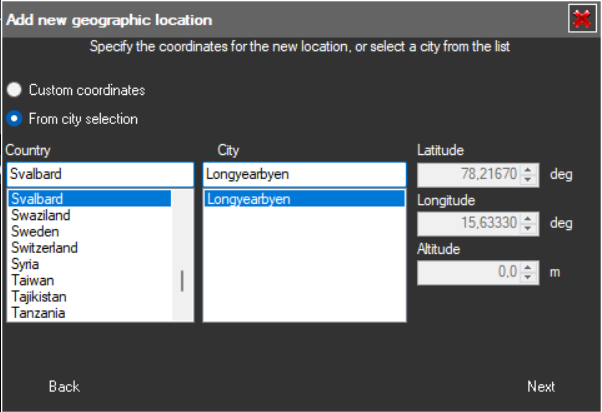Screen dimensions: 602x412
Task: Decrease Longitude with the down arrow
Action: point(528,228)
